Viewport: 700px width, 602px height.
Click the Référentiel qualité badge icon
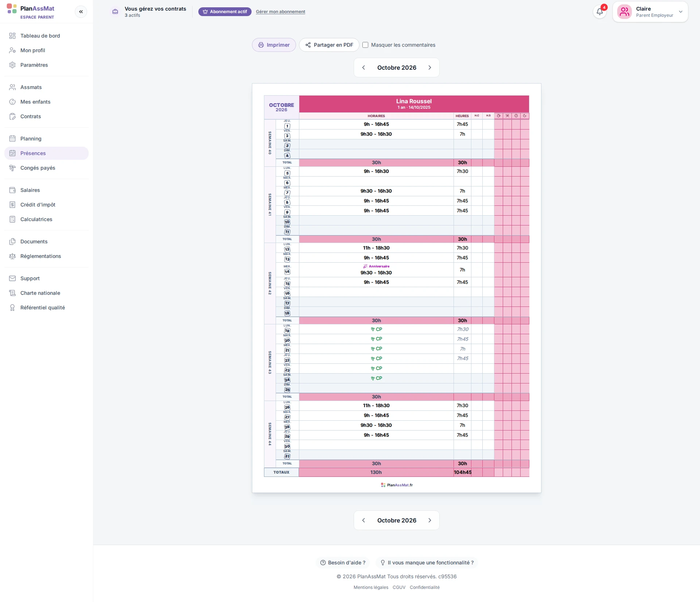tap(12, 308)
